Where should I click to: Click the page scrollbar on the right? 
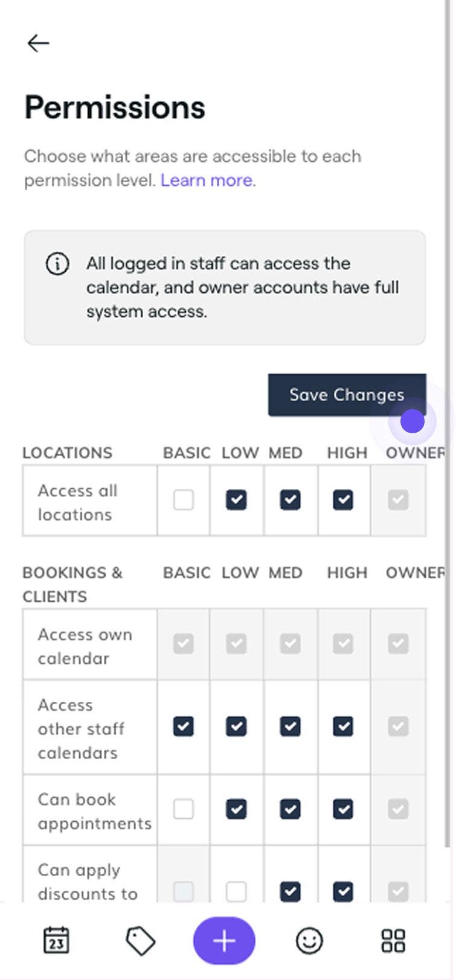coord(449,422)
